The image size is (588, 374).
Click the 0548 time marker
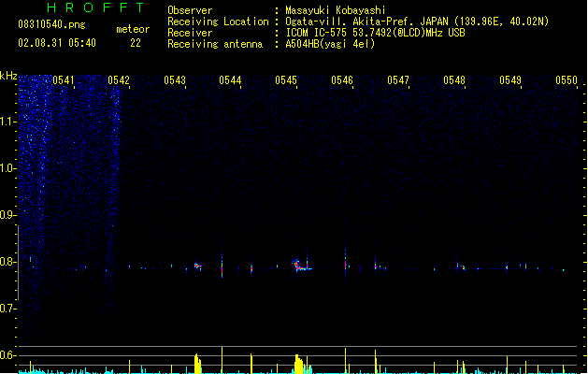point(454,80)
